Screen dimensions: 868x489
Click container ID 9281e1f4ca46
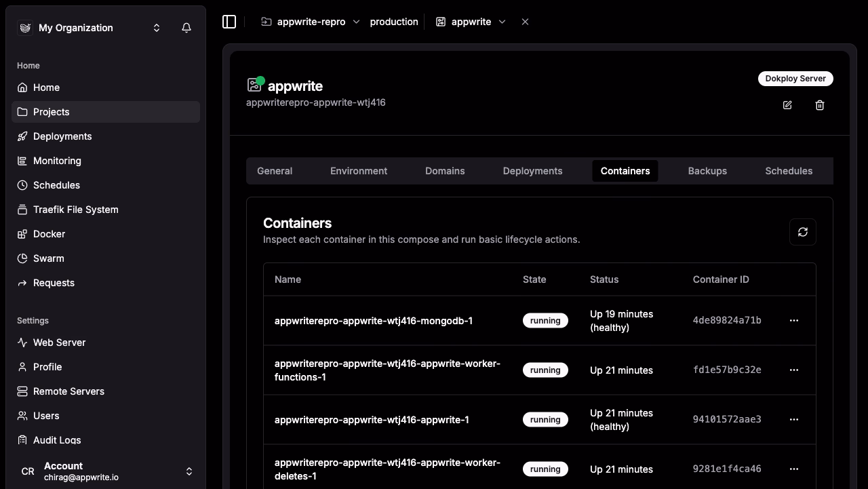tap(727, 469)
